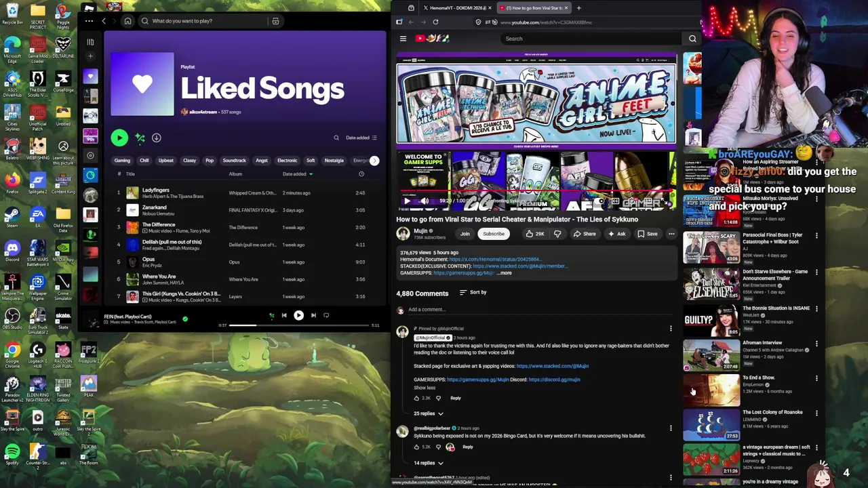Subscribe to the Mujin channel
The height and width of the screenshot is (488, 868).
(494, 234)
